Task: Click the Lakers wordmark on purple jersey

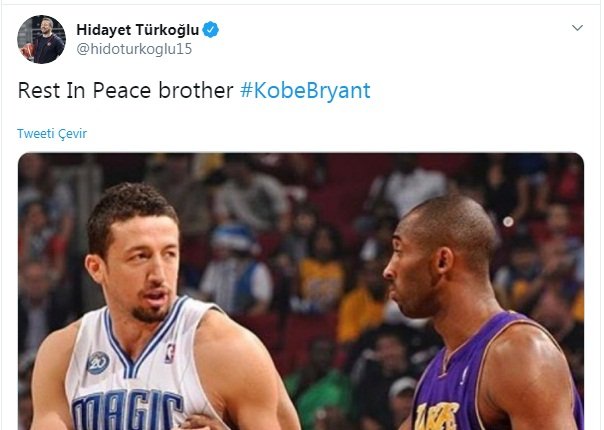Action: 437,416
